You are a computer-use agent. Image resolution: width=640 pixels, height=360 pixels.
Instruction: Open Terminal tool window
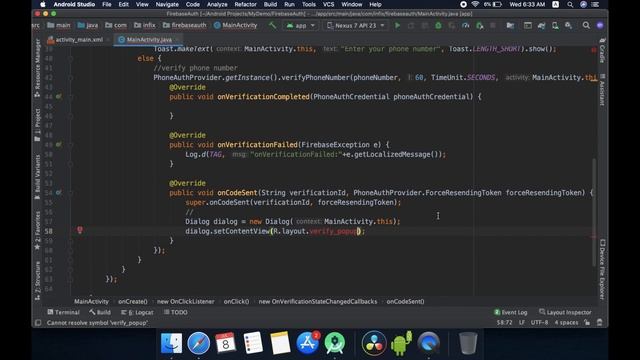coord(64,312)
